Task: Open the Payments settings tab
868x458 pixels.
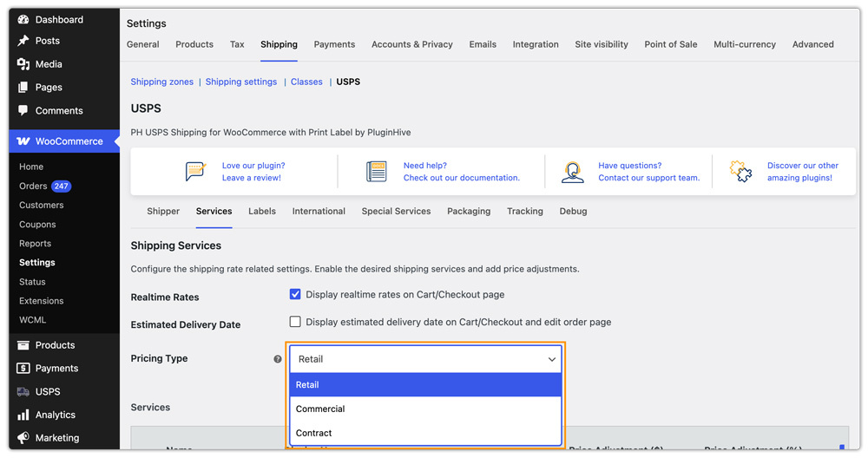Action: 334,44
